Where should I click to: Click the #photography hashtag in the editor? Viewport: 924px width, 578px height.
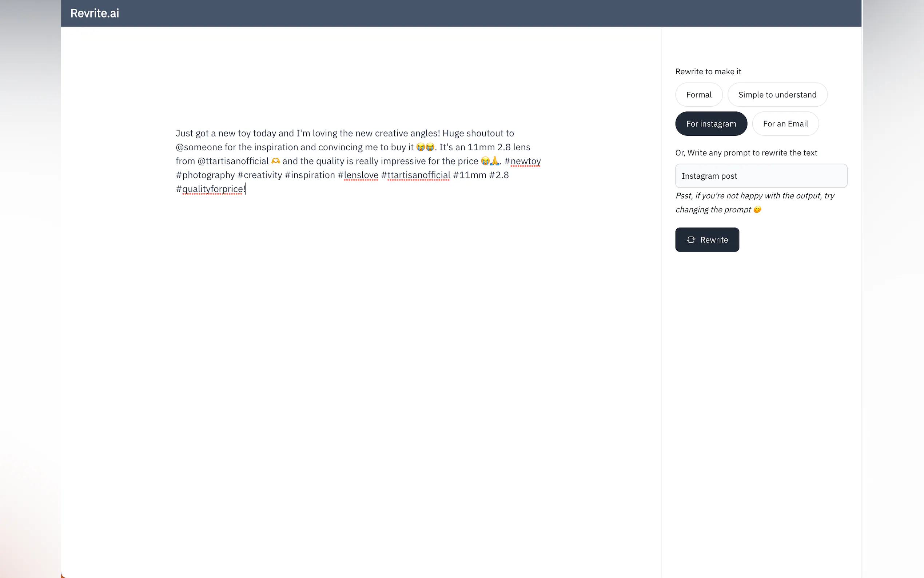pos(206,175)
